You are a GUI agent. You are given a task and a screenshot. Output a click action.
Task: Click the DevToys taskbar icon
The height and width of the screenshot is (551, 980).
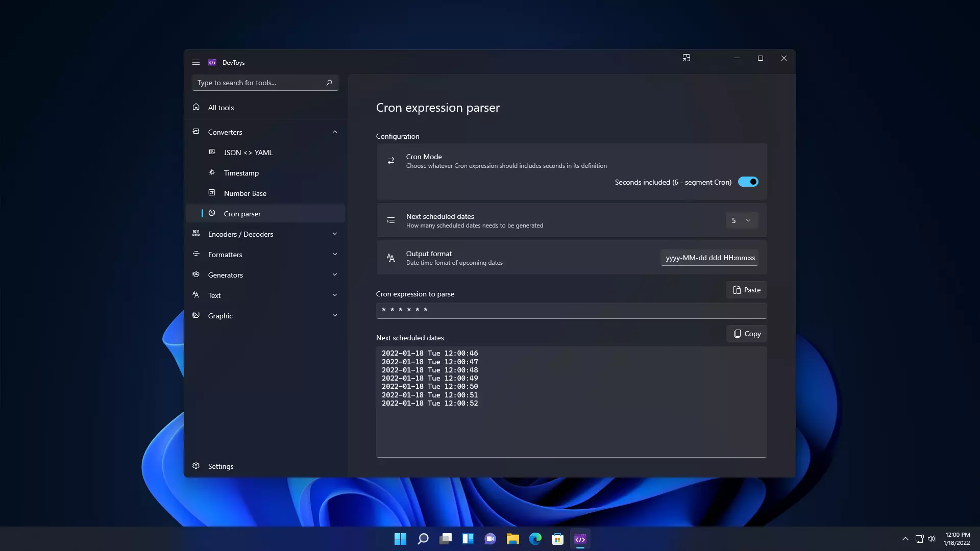pyautogui.click(x=580, y=539)
